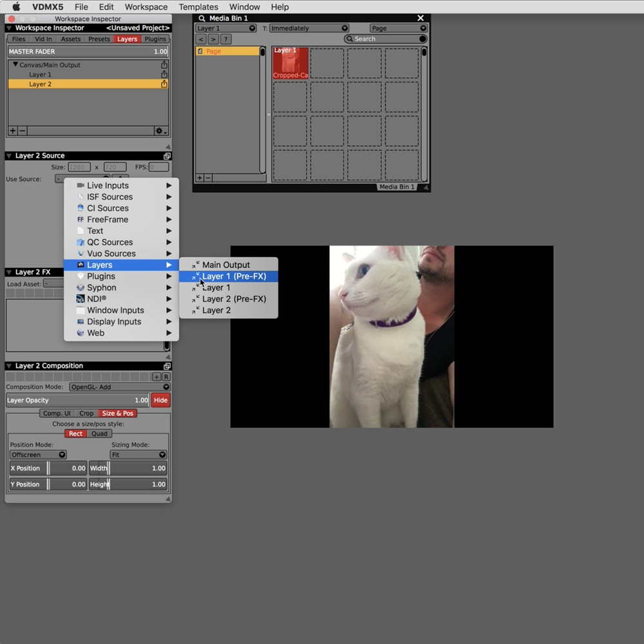Image resolution: width=644 pixels, height=644 pixels.
Task: Open the CI Sources submenu
Action: 121,208
